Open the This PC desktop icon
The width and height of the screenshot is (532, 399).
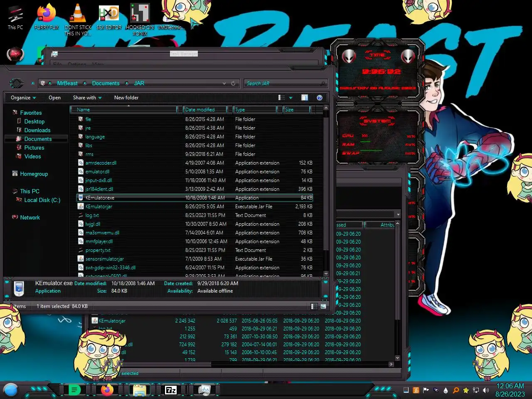coord(15,17)
